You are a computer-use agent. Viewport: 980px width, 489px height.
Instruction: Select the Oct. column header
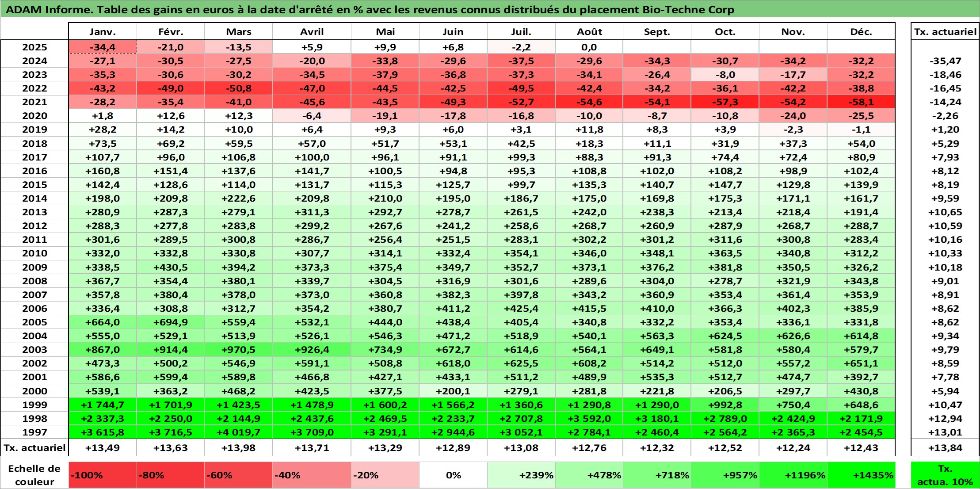725,32
